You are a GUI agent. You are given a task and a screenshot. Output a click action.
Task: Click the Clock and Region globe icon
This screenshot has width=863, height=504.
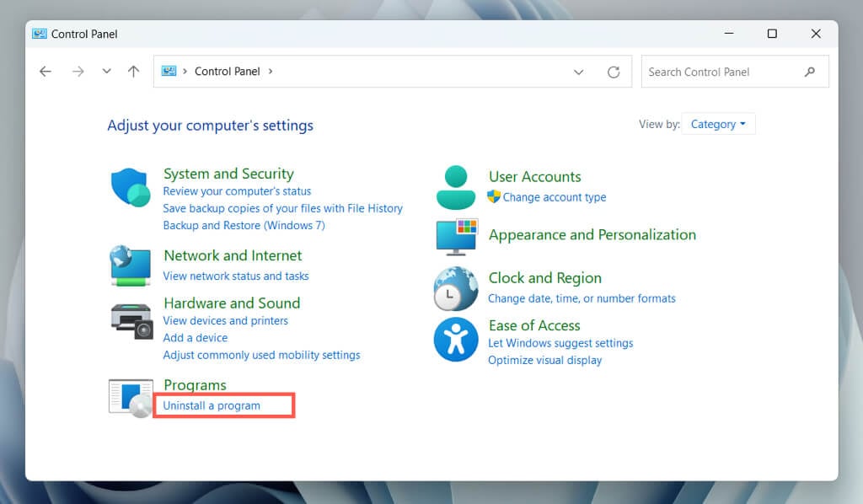(x=456, y=288)
